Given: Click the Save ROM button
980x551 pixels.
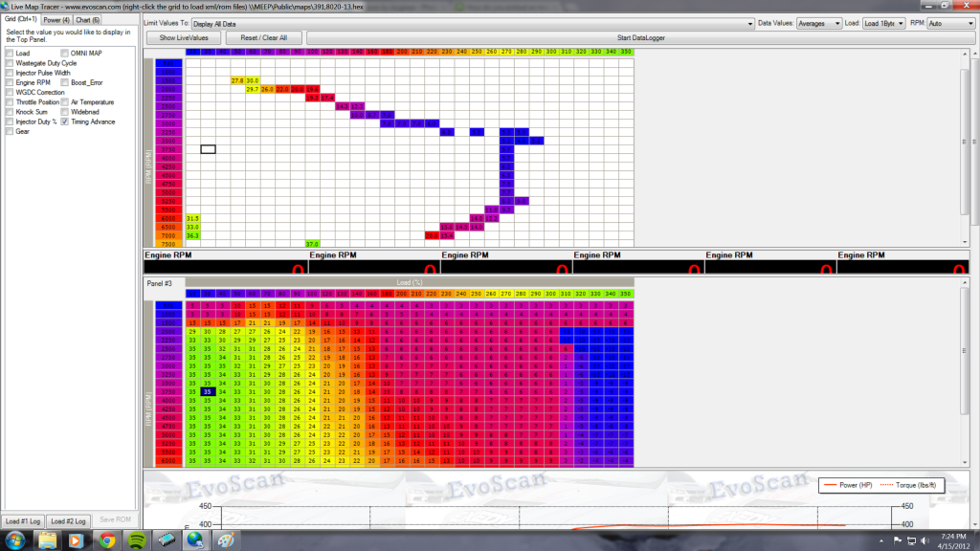Looking at the screenshot, I should tap(115, 519).
